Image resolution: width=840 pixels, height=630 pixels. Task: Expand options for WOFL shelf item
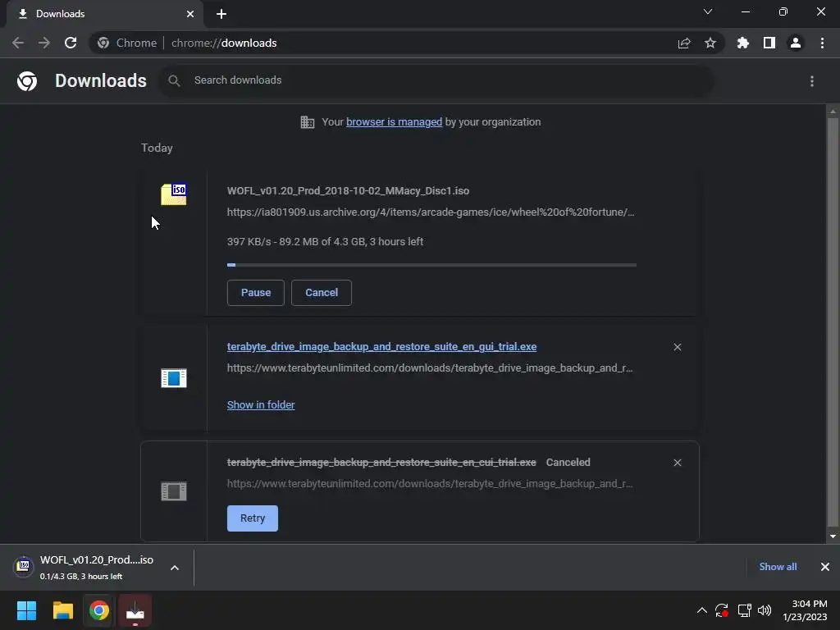coord(175,568)
